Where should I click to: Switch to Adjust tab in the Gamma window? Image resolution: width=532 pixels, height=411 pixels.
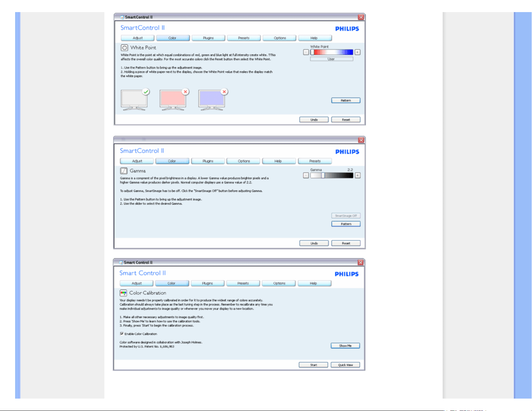[137, 161]
